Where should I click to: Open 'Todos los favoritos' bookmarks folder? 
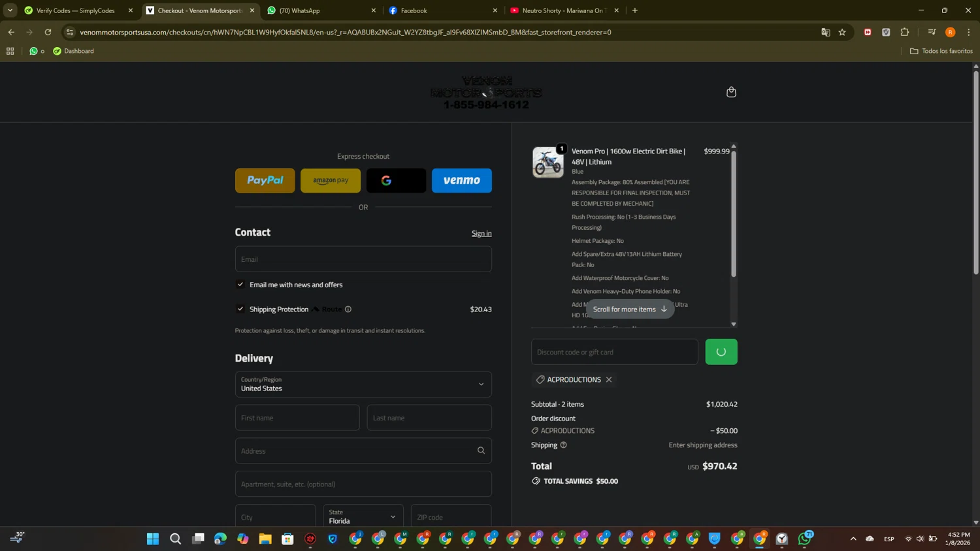(x=941, y=51)
